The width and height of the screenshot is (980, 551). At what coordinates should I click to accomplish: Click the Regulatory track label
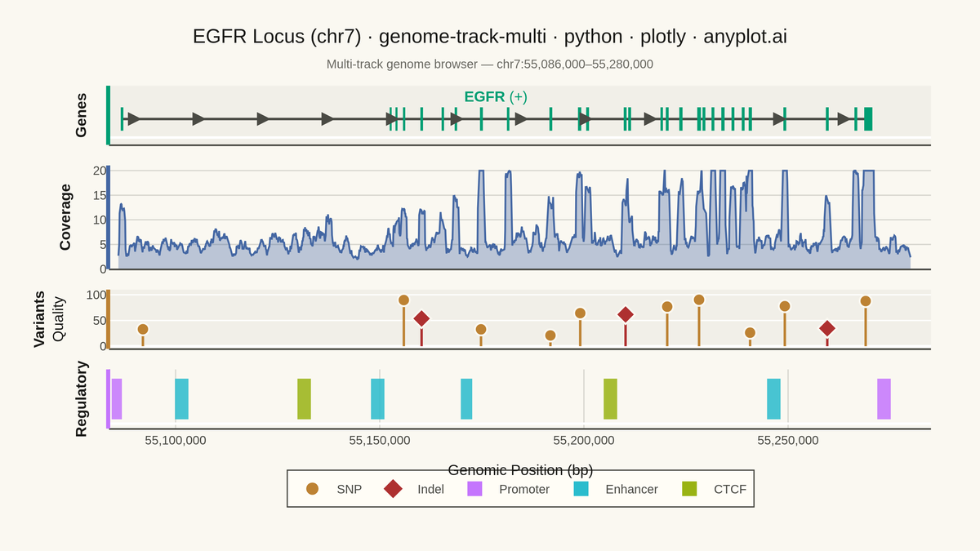pos(81,399)
